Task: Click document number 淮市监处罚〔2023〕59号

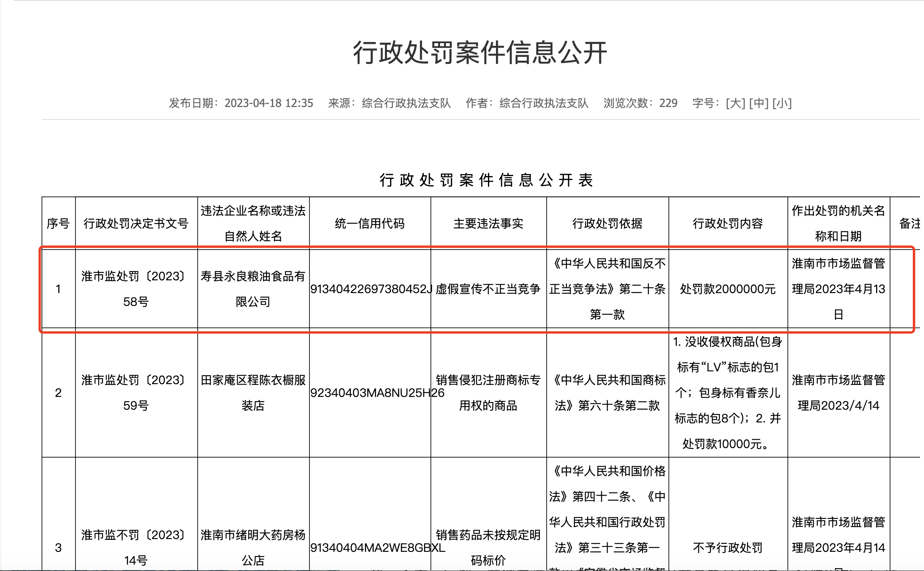Action: click(136, 393)
